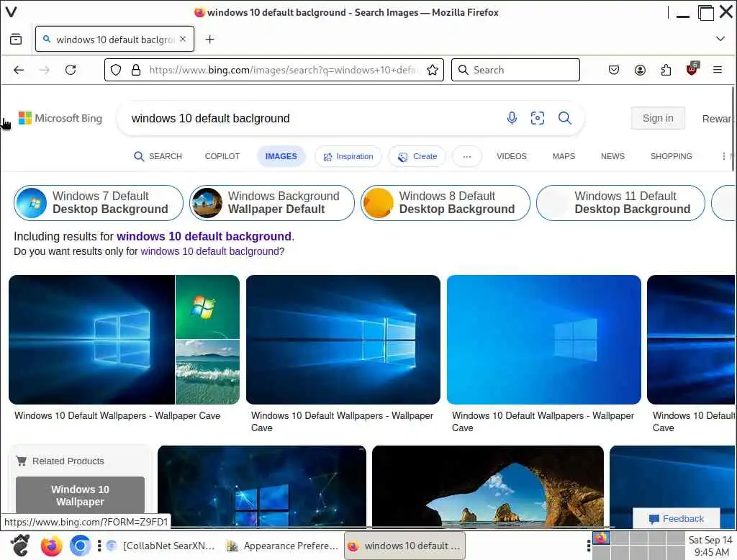This screenshot has width=737, height=560.
Task: Bookmark this page with the star icon
Action: point(433,70)
